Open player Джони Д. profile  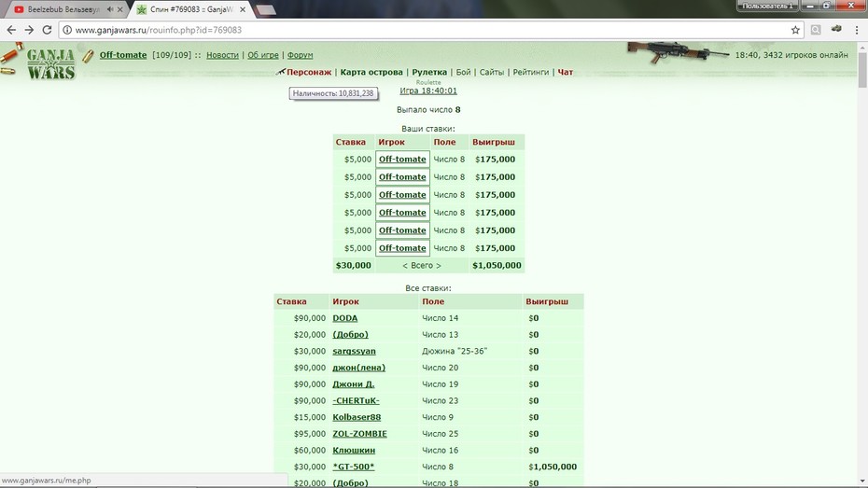353,384
